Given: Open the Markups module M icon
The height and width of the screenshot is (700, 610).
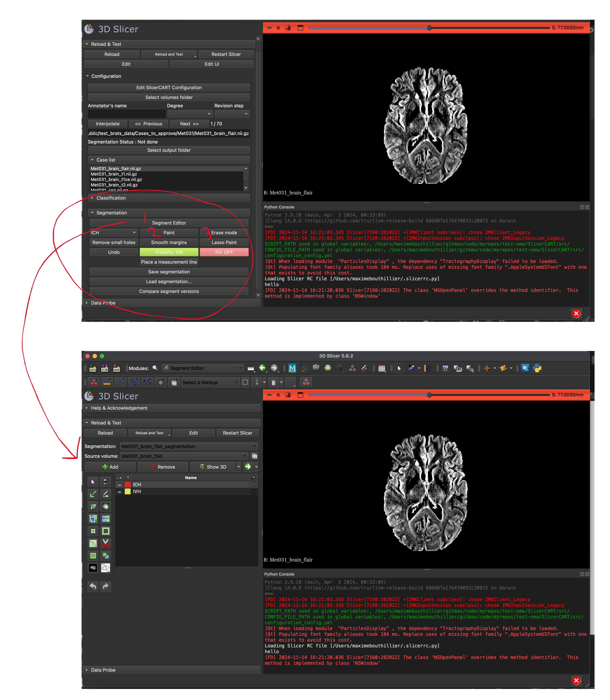Looking at the screenshot, I should click(292, 368).
